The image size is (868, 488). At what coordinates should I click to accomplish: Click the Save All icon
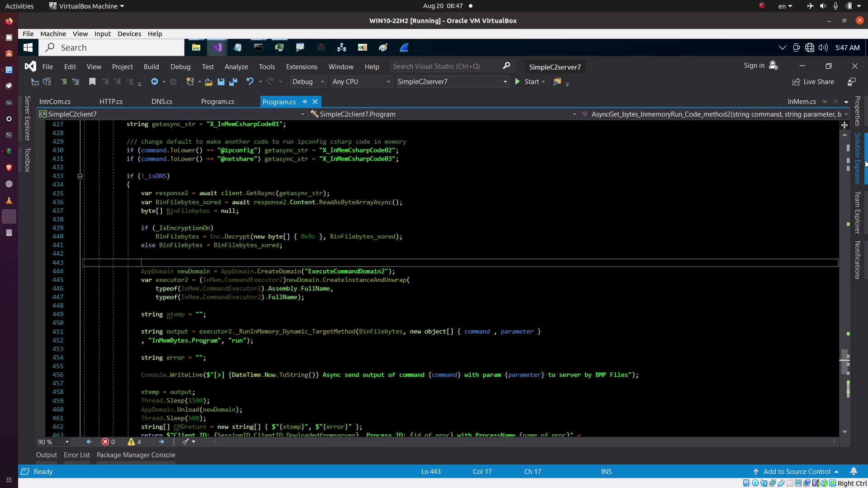click(233, 82)
